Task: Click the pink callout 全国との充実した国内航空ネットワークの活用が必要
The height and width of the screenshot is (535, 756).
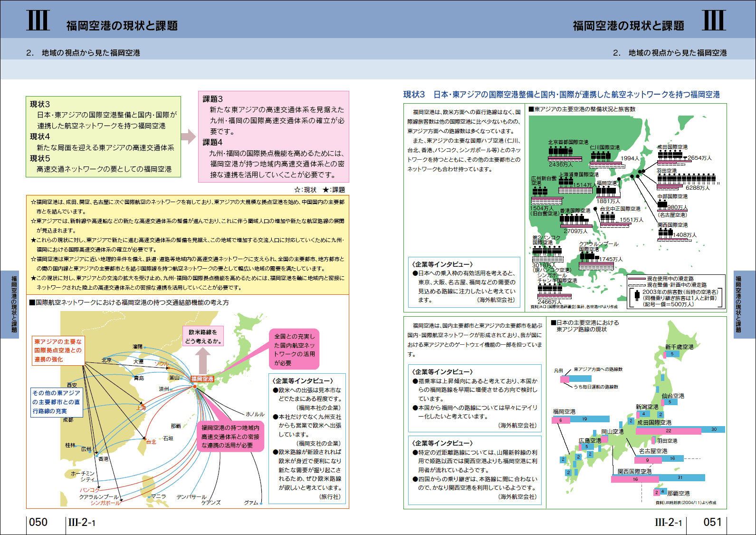Action: (x=295, y=350)
